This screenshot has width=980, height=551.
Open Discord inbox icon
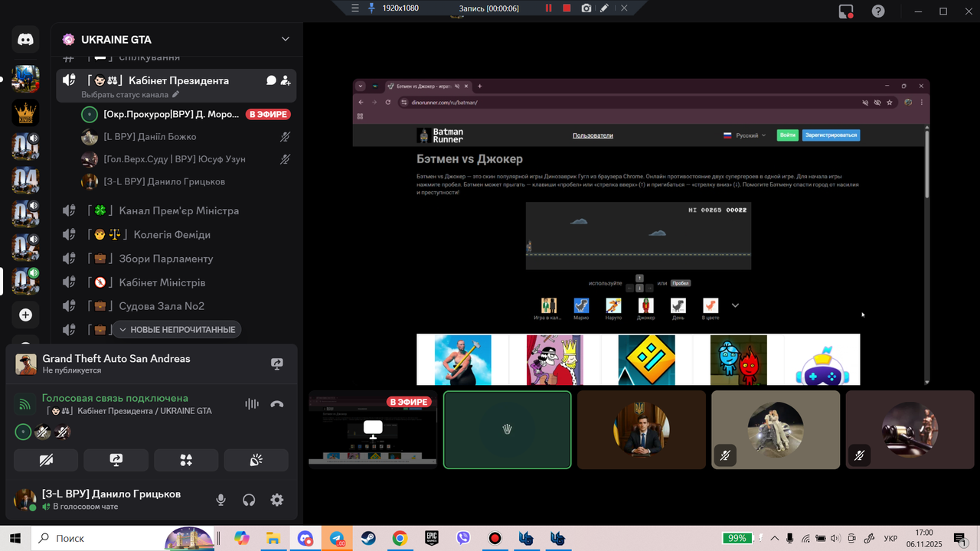[x=846, y=11]
